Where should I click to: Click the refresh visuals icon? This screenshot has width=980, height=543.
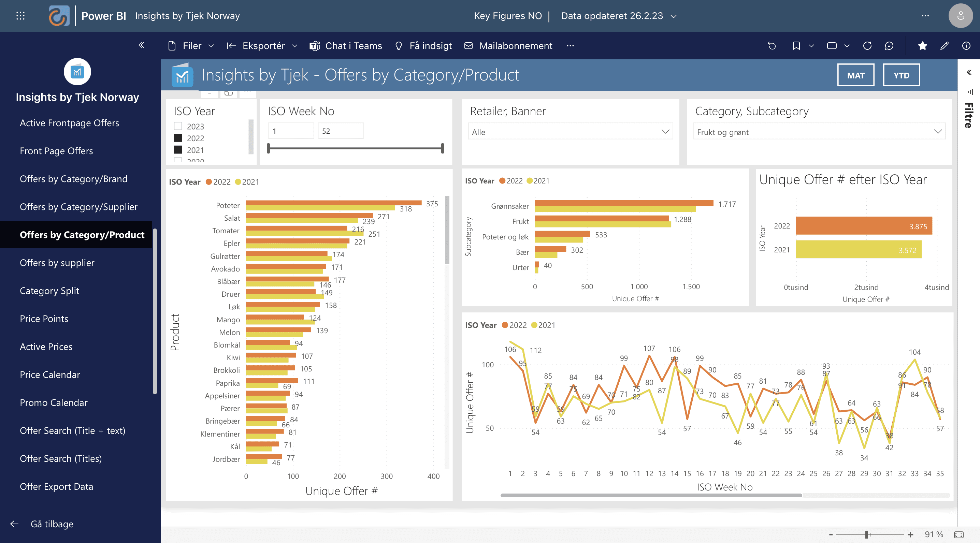pyautogui.click(x=867, y=46)
